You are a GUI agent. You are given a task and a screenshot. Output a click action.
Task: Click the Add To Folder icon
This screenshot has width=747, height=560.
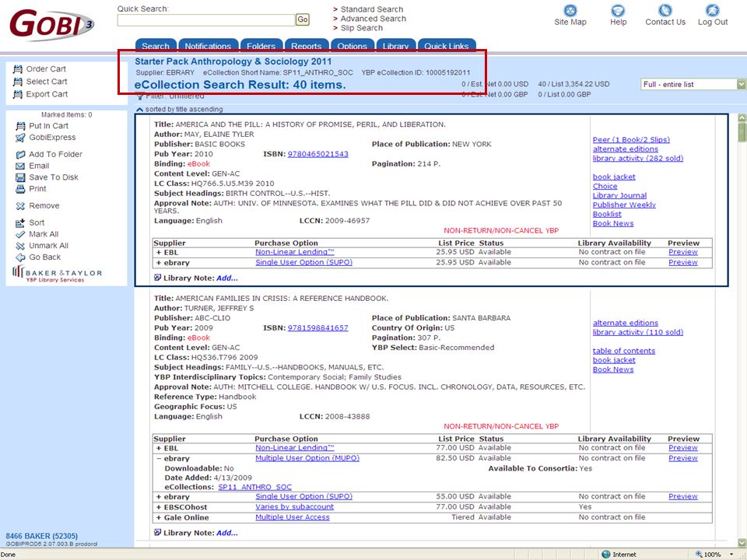(20, 154)
